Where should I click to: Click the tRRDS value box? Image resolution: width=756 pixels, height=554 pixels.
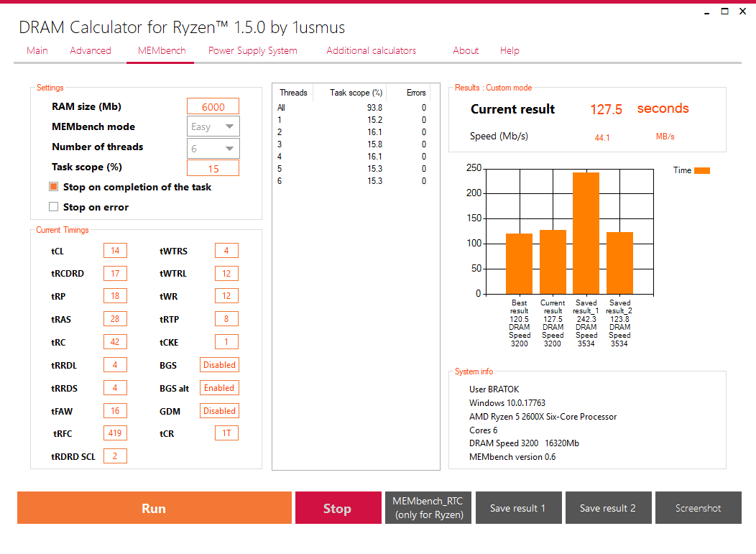[115, 387]
